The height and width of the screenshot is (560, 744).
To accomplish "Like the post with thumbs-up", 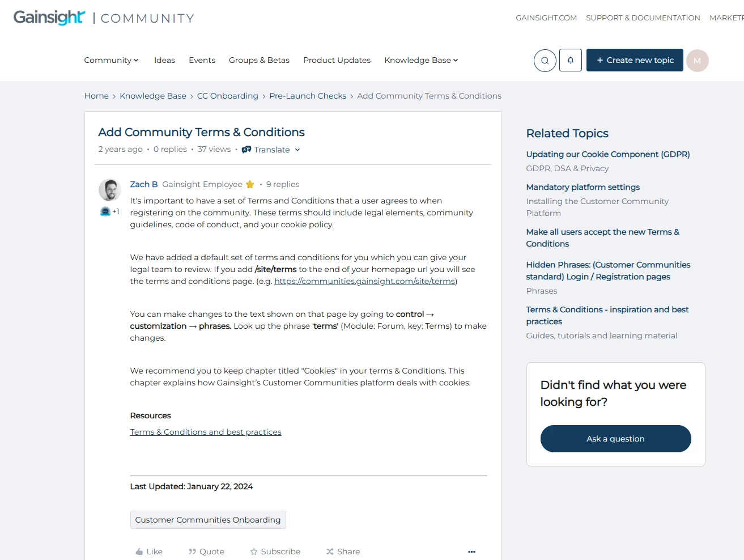I will tap(149, 551).
